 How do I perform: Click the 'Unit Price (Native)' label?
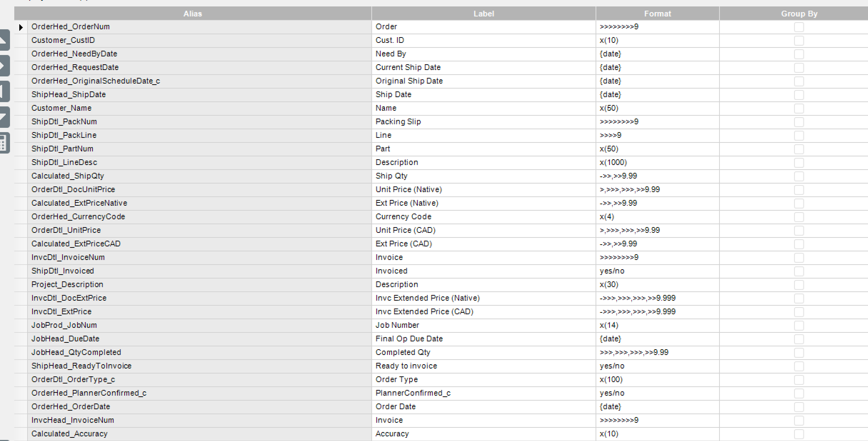click(484, 190)
